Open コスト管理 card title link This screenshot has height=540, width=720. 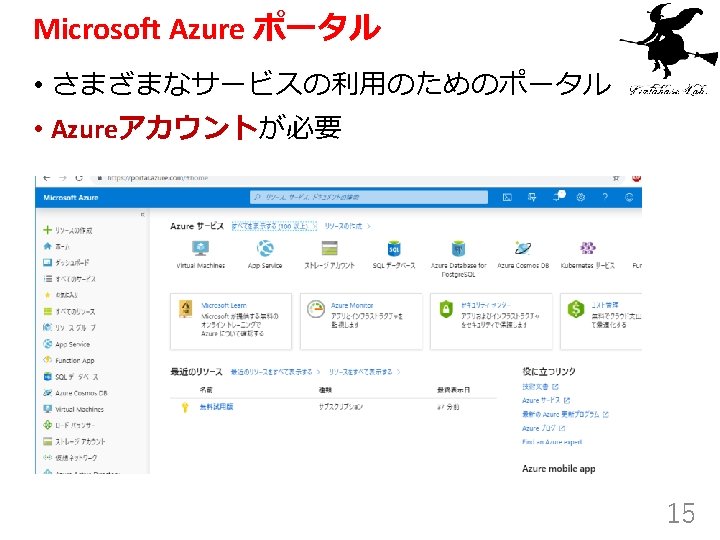click(605, 305)
